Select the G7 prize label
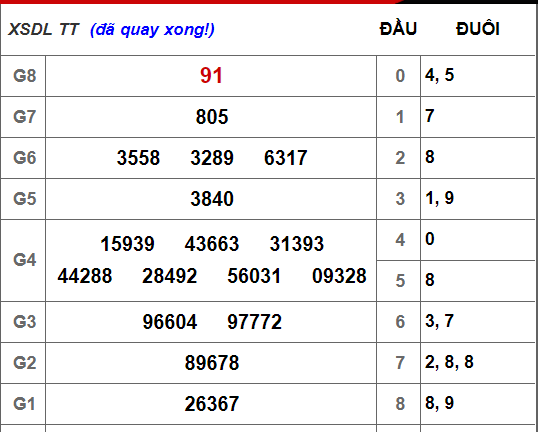This screenshot has height=432, width=541. 24,117
